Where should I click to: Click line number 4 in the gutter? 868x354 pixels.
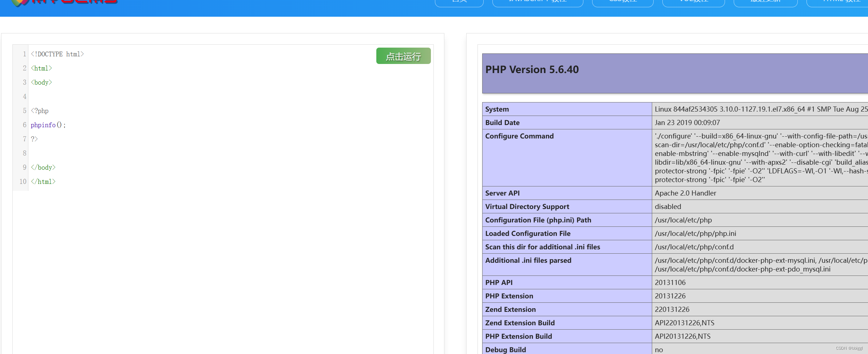(25, 97)
